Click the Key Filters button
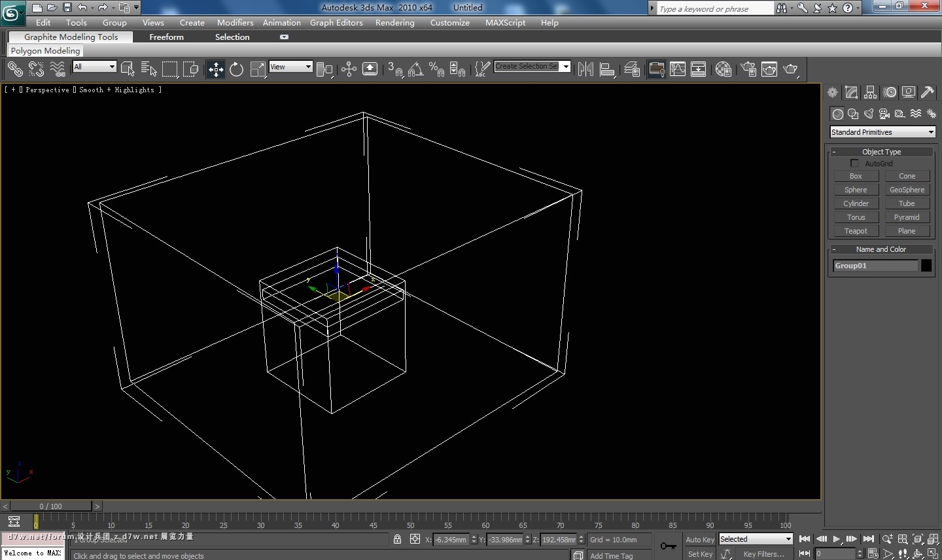The image size is (942, 560). click(763, 554)
